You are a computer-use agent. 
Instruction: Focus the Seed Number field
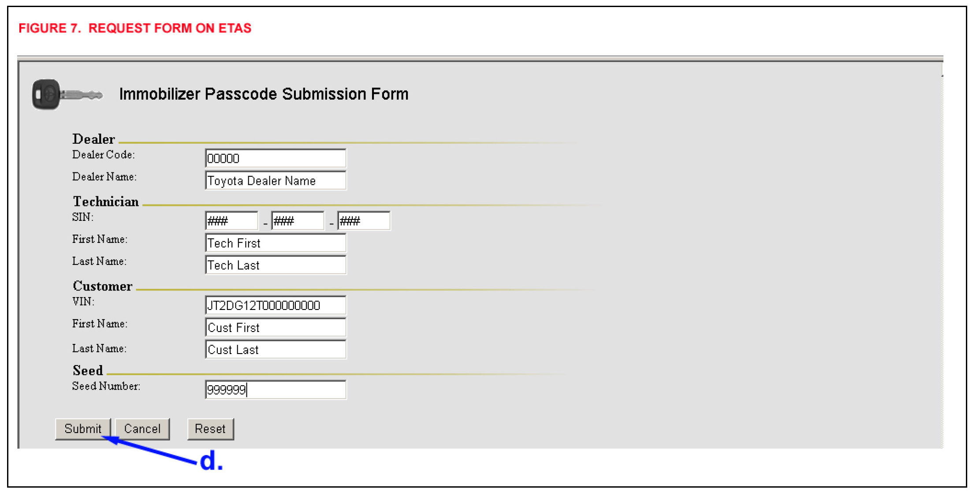(276, 390)
